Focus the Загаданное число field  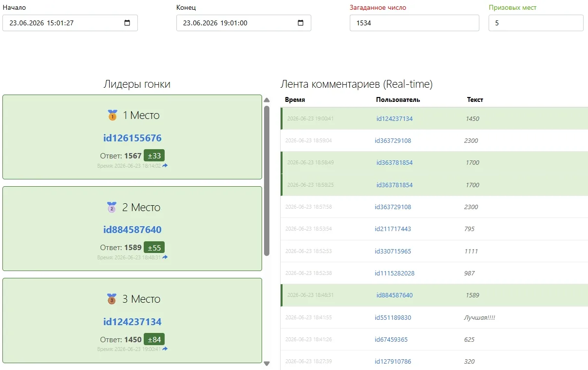(x=415, y=23)
